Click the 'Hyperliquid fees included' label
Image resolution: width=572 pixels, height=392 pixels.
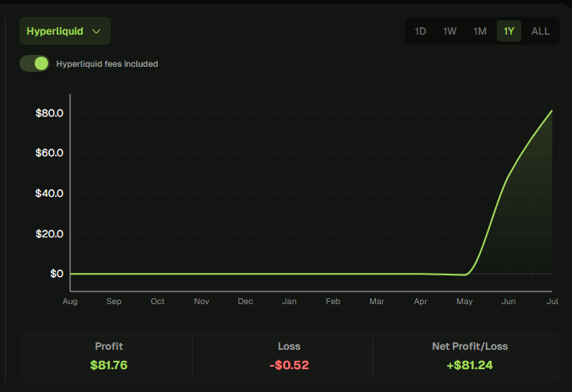tap(107, 64)
